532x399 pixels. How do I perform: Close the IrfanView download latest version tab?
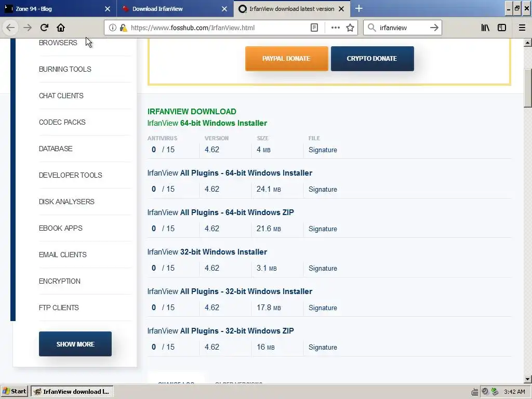click(341, 9)
